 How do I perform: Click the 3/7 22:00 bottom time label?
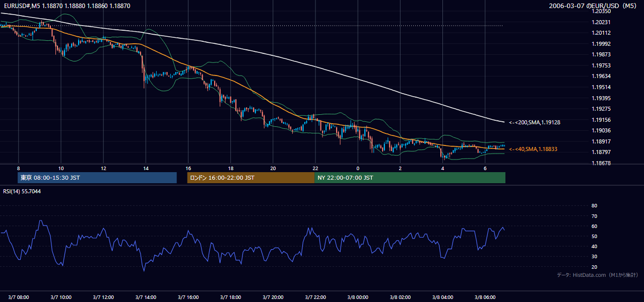[315, 297]
